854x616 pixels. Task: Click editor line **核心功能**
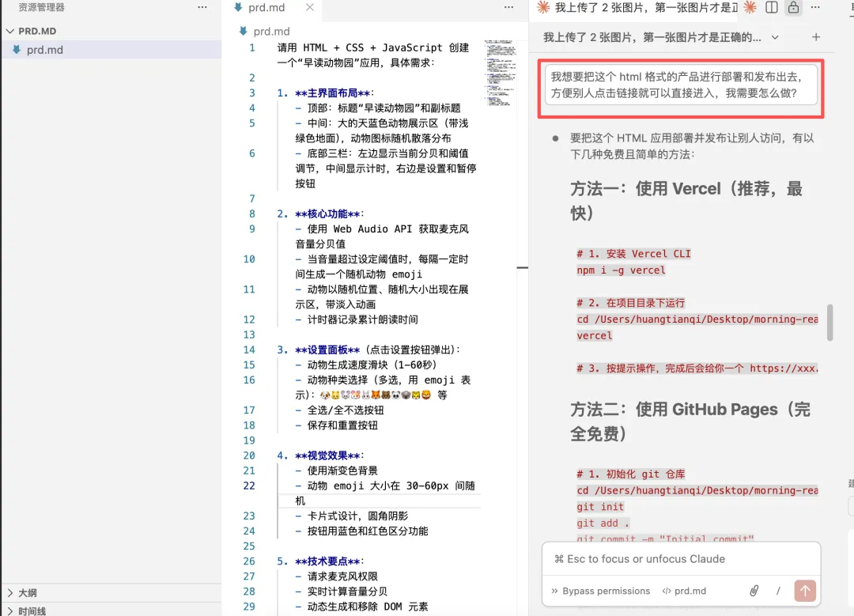click(320, 214)
